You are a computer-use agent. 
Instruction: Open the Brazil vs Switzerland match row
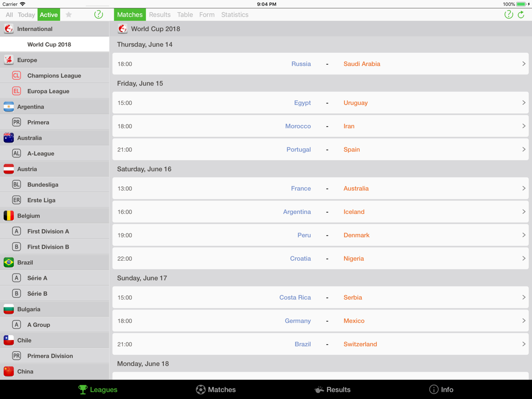tap(320, 344)
